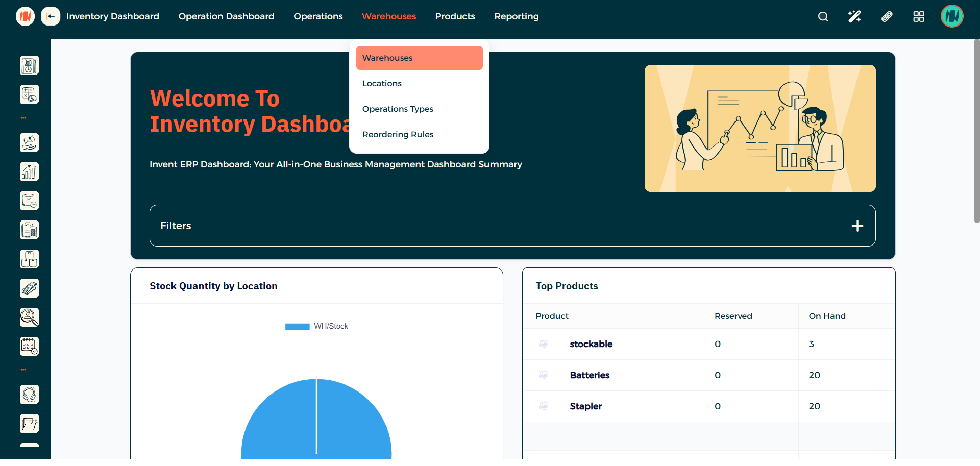
Task: Expand the Filters panel with plus icon
Action: click(857, 226)
